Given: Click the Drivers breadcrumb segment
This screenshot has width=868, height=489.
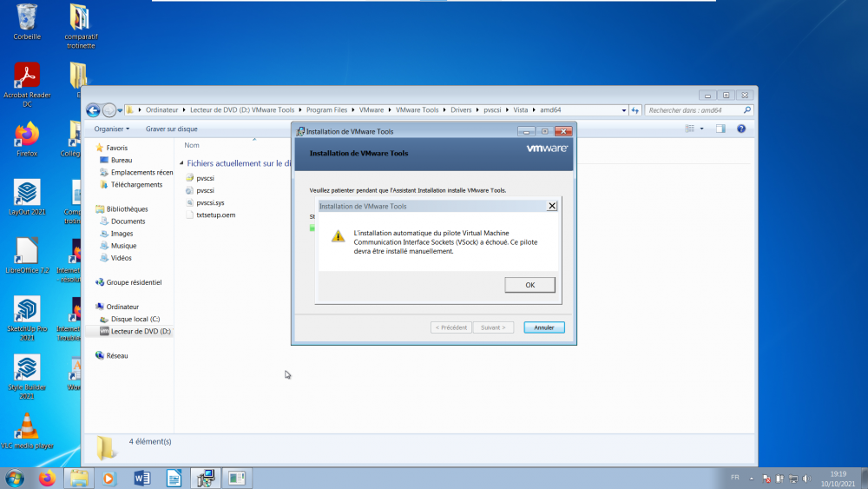Looking at the screenshot, I should tap(461, 109).
